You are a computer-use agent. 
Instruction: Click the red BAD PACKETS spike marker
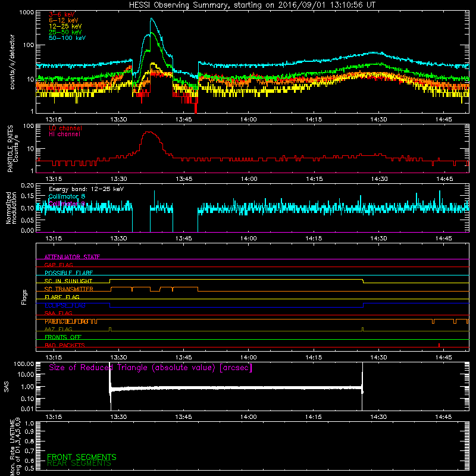point(439,345)
